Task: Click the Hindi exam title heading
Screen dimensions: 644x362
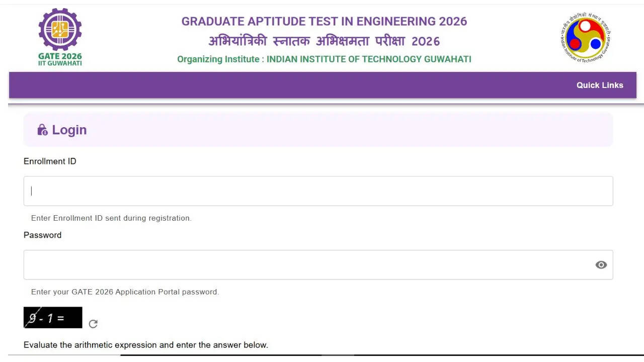Action: pos(324,41)
